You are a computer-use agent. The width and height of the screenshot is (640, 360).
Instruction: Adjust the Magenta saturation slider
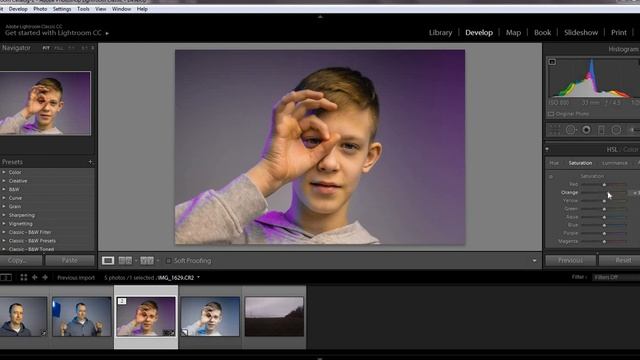click(x=604, y=242)
